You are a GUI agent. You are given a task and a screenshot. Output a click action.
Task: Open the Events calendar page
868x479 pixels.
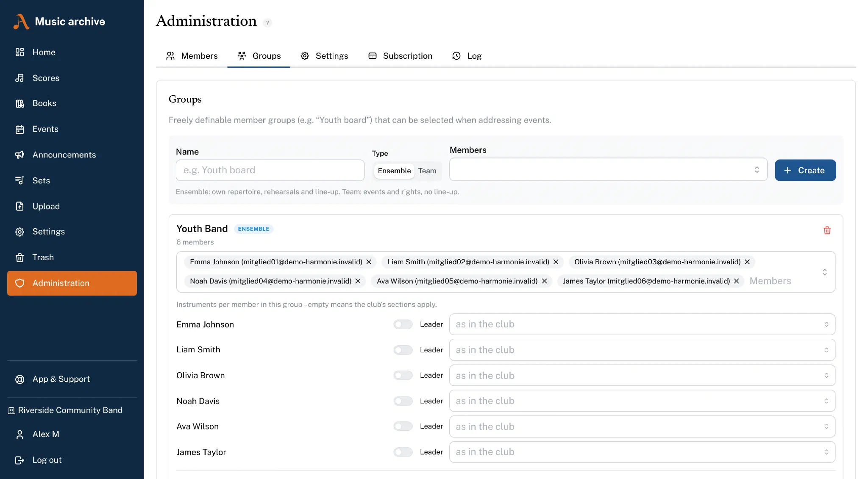coord(72,129)
